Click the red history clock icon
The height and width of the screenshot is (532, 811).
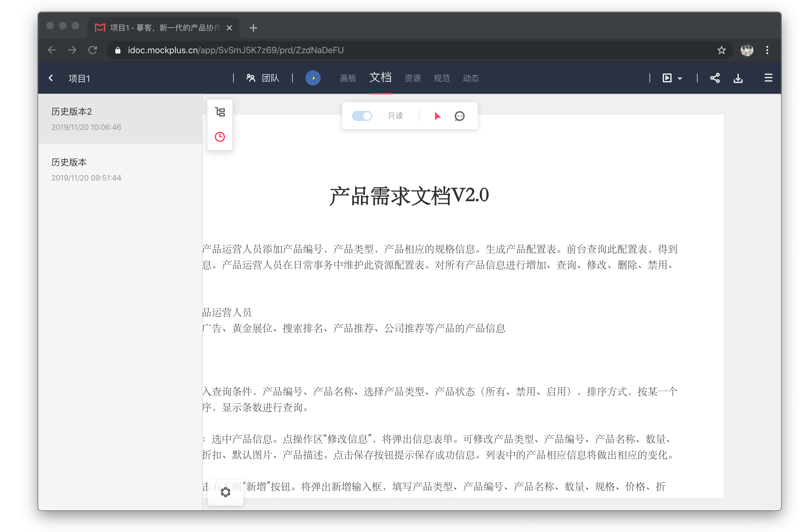pos(220,137)
